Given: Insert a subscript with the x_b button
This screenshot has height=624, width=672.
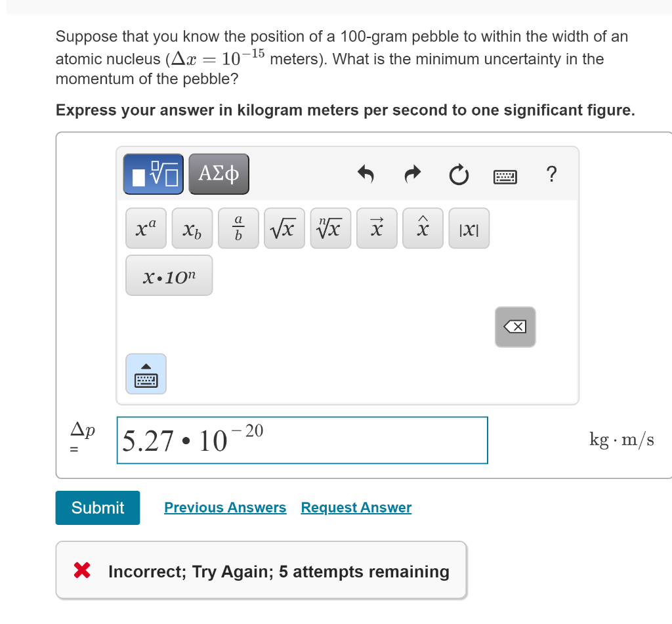Looking at the screenshot, I should pos(192,228).
